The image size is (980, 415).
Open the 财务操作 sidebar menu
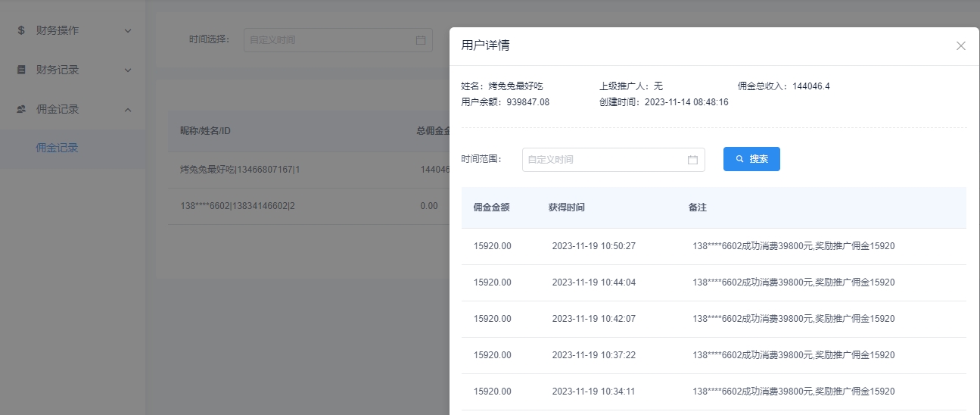coord(73,30)
